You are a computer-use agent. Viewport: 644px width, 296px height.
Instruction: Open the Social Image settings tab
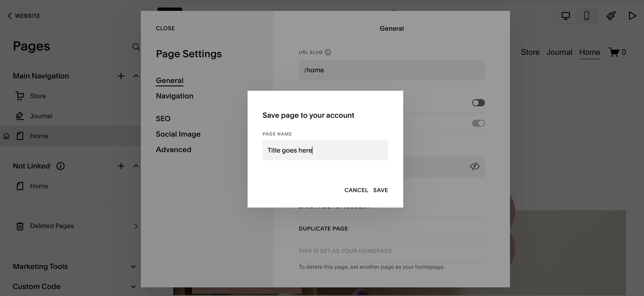[x=178, y=134]
